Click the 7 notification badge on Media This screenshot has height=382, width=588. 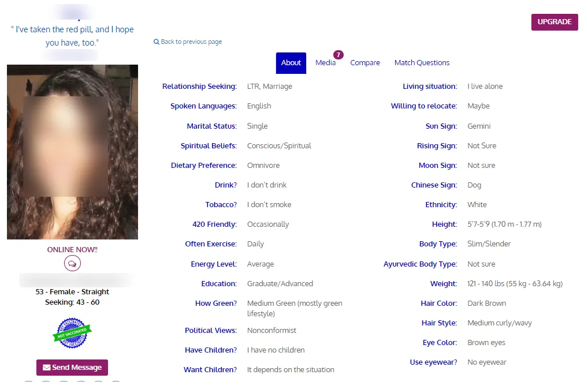click(338, 55)
